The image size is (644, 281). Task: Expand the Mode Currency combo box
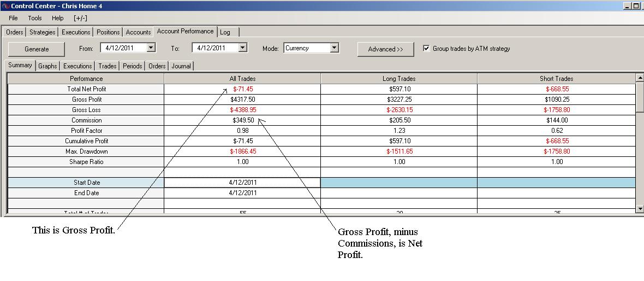point(335,48)
